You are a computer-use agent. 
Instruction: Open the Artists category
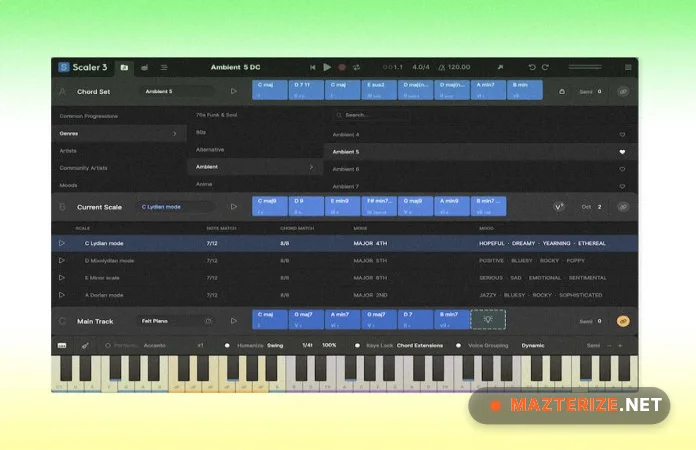68,151
